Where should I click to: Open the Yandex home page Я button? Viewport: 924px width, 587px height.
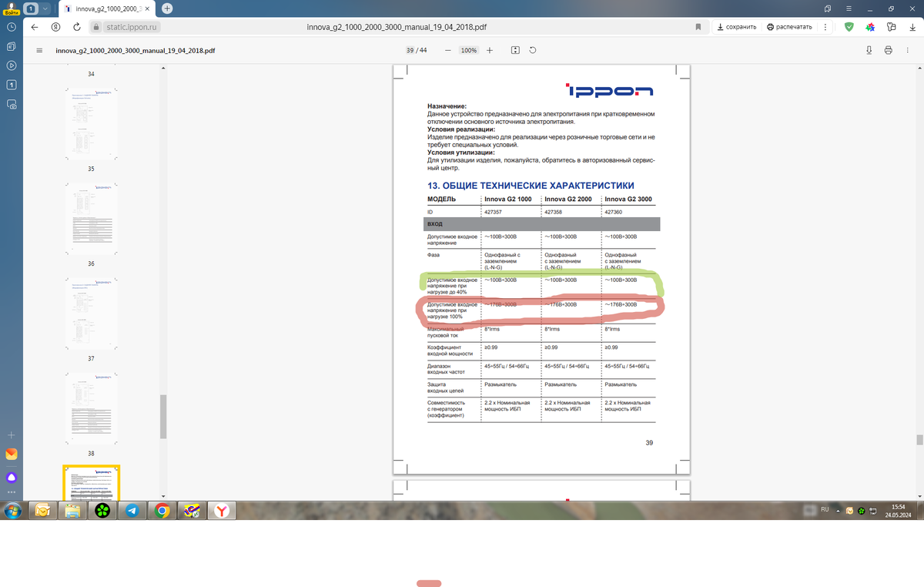point(55,27)
